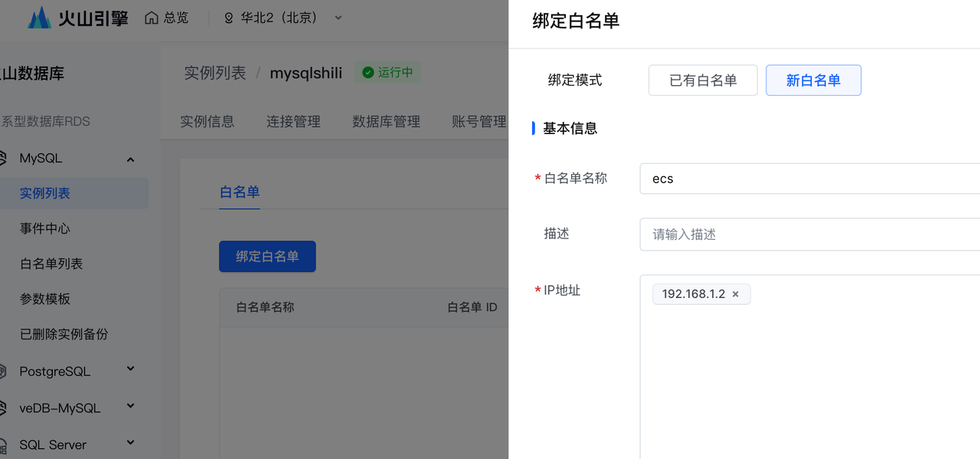Click the home icon next to 总览
The height and width of the screenshot is (459, 980).
click(152, 18)
